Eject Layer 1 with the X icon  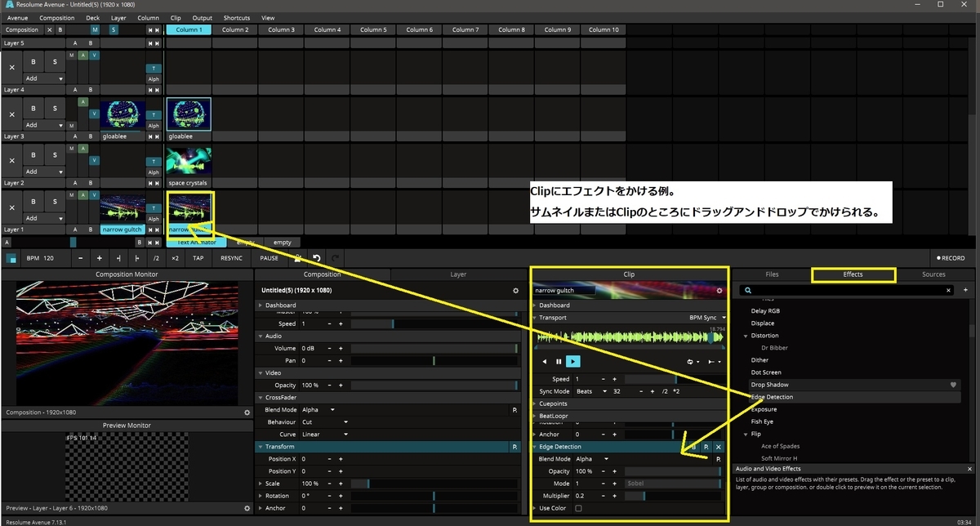11,207
